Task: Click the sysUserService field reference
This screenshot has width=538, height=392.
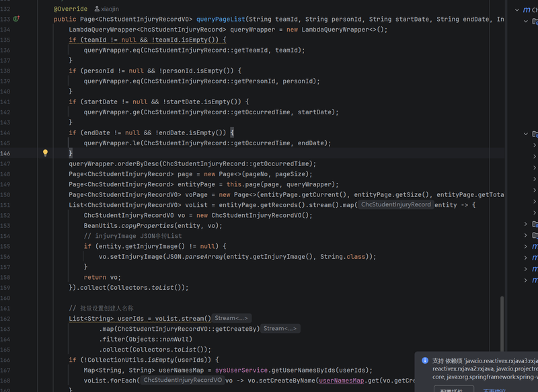Action: [241, 370]
